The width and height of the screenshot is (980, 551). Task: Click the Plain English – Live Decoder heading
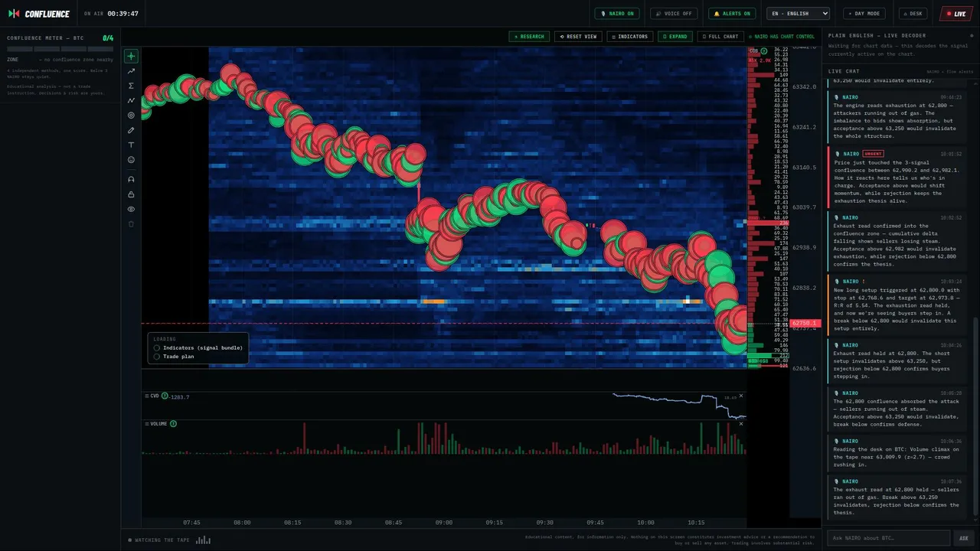(x=877, y=36)
